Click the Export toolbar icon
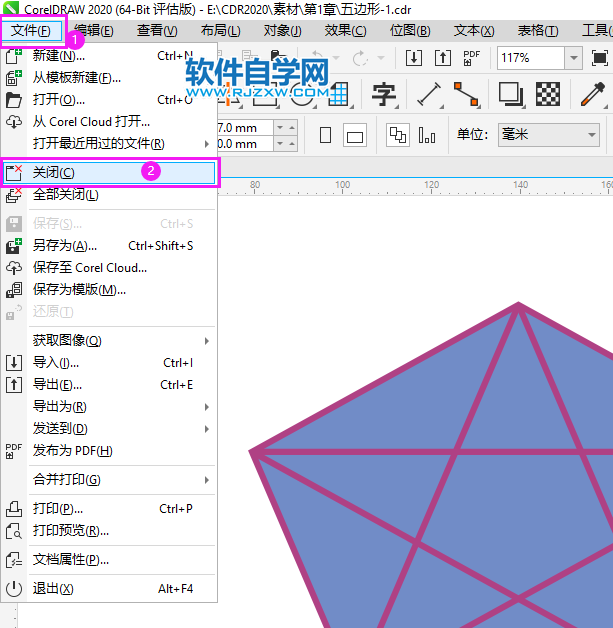 click(443, 58)
